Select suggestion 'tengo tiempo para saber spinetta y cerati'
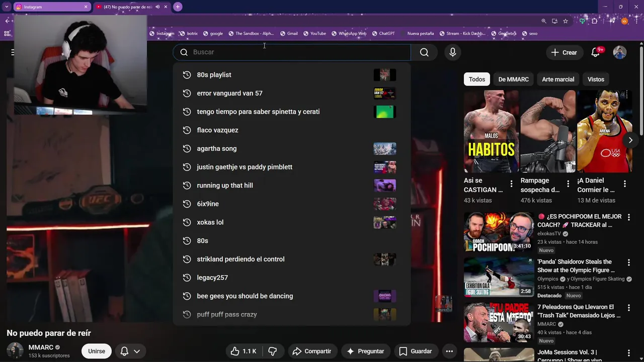644x362 pixels. click(291, 112)
